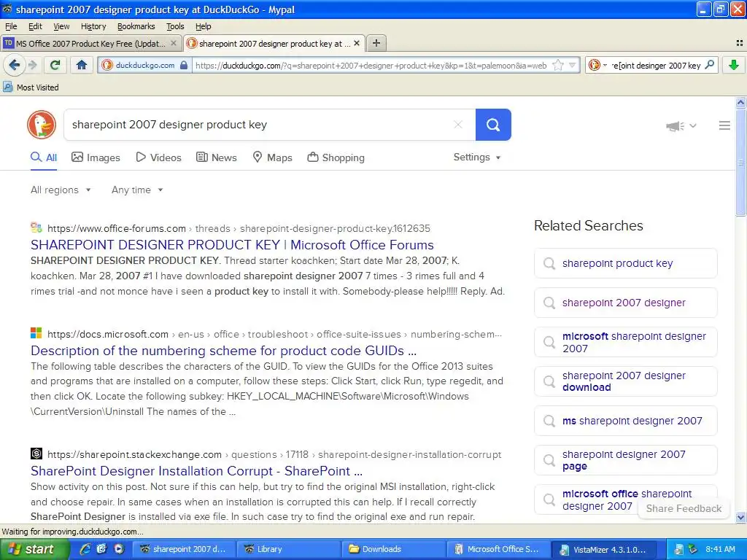This screenshot has height=560, width=747.
Task: Click the Share Feedback button
Action: tap(684, 508)
